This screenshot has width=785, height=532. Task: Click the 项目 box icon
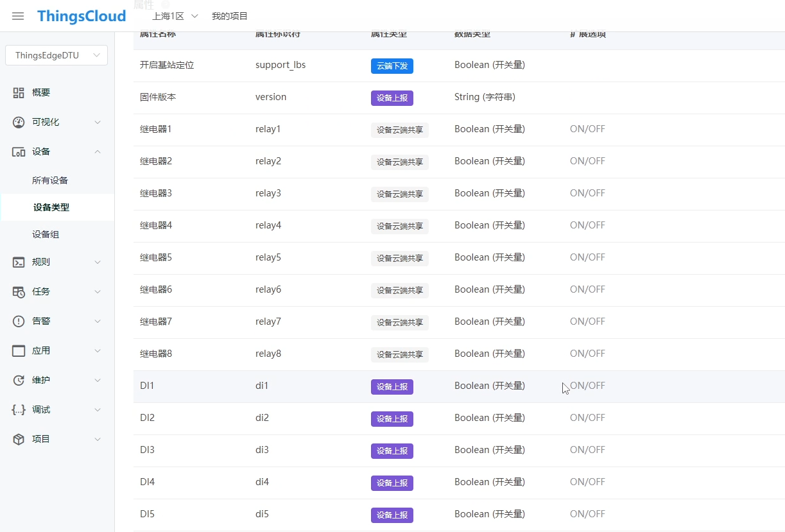pos(19,439)
